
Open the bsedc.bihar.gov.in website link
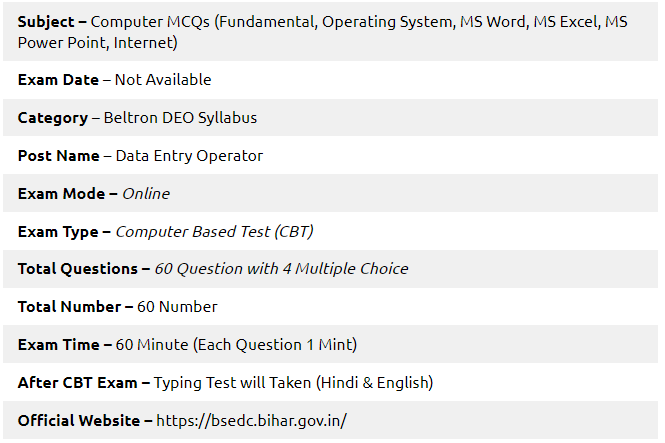(251, 421)
